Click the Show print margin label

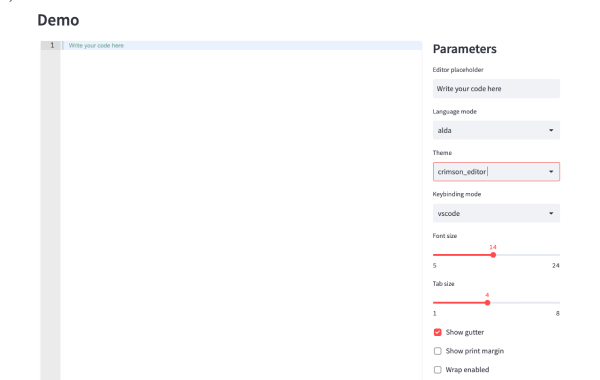pyautogui.click(x=474, y=351)
